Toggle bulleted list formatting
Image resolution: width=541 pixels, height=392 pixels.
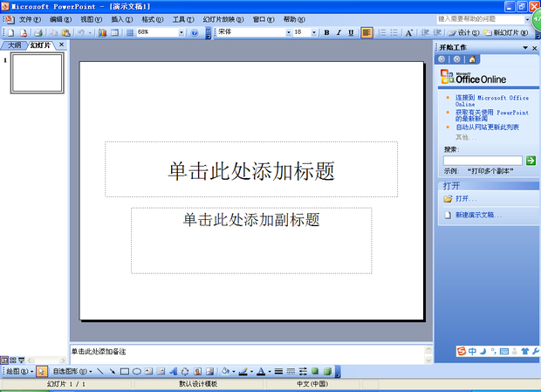(x=394, y=33)
